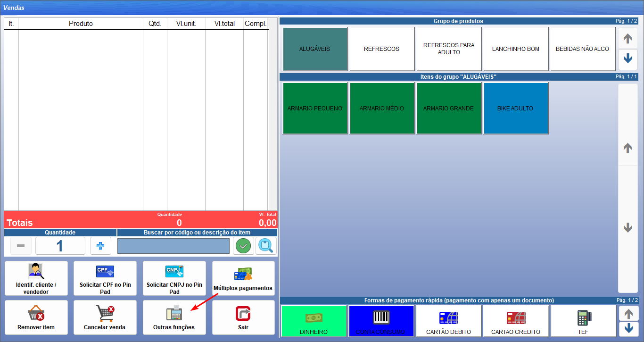Add ARMARIO PEQUENO item to sale
The image size is (644, 342).
315,108
